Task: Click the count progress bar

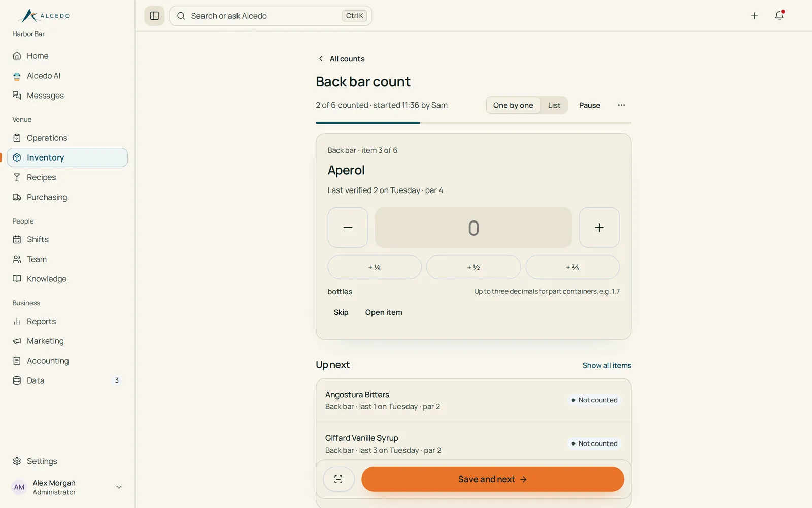Action: point(473,123)
